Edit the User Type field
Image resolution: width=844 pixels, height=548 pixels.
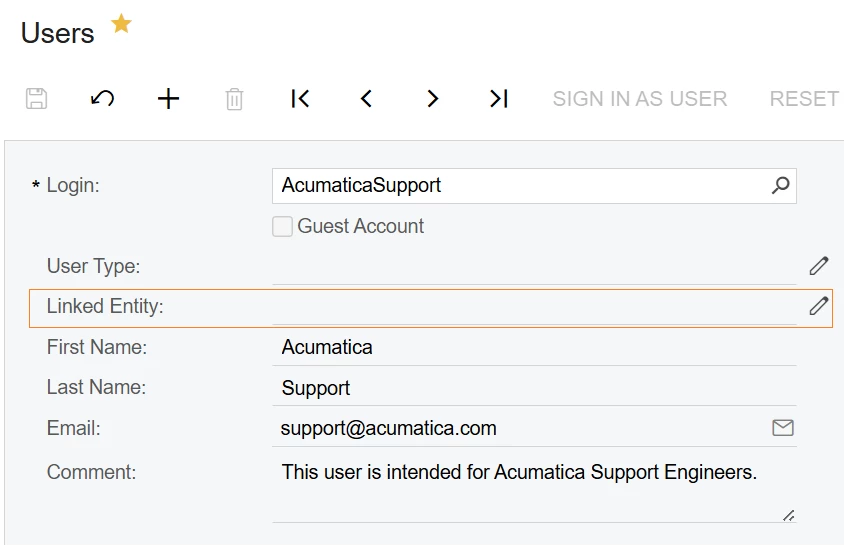pyautogui.click(x=818, y=266)
